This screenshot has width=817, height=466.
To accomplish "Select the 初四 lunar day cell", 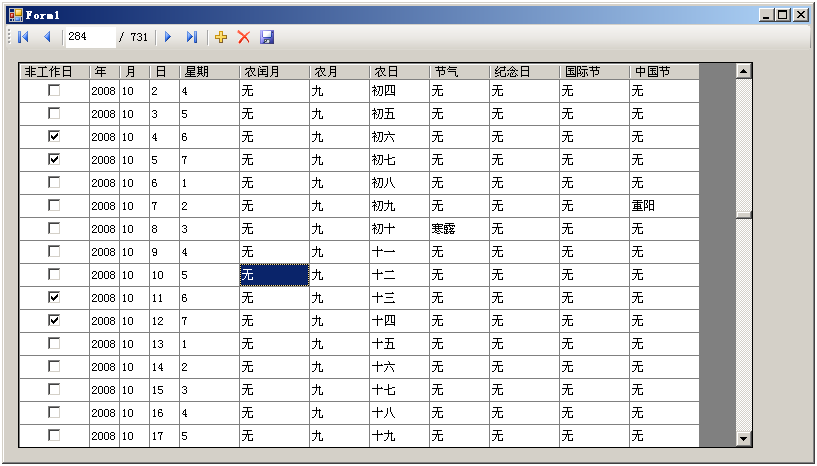I will pyautogui.click(x=400, y=91).
